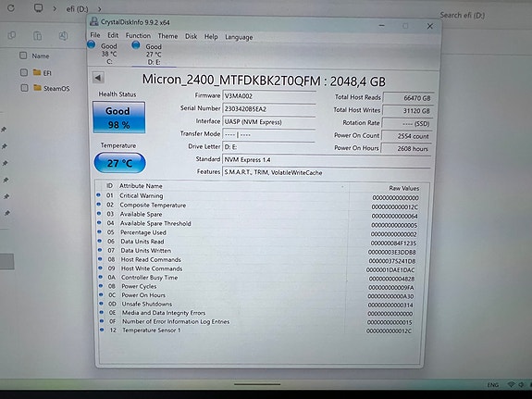Click the This PC monitor icon

(38, 8)
